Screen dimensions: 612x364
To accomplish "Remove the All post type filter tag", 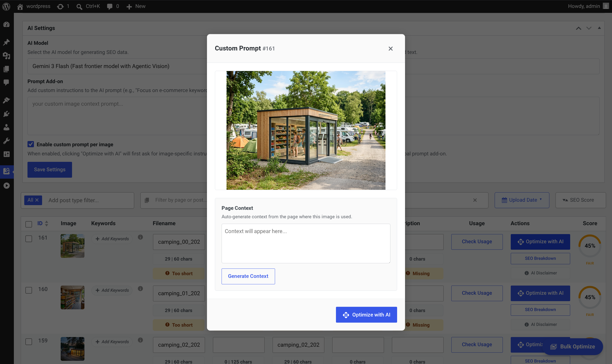I will tap(37, 200).
